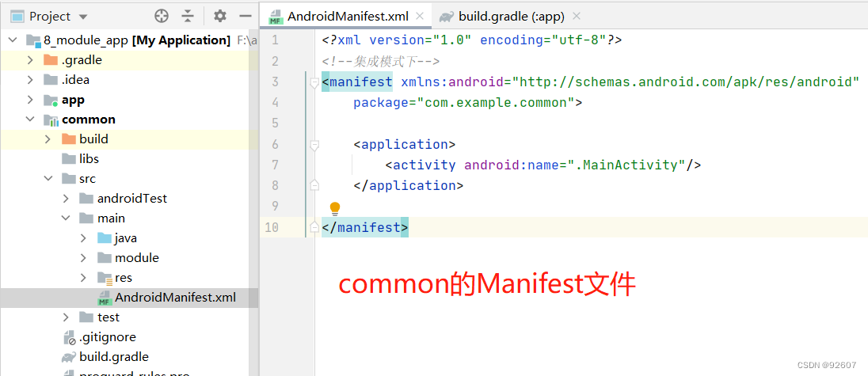Viewport: 868px width, 376px height.
Task: Click fold marker at closing manifest tag
Action: point(314,227)
